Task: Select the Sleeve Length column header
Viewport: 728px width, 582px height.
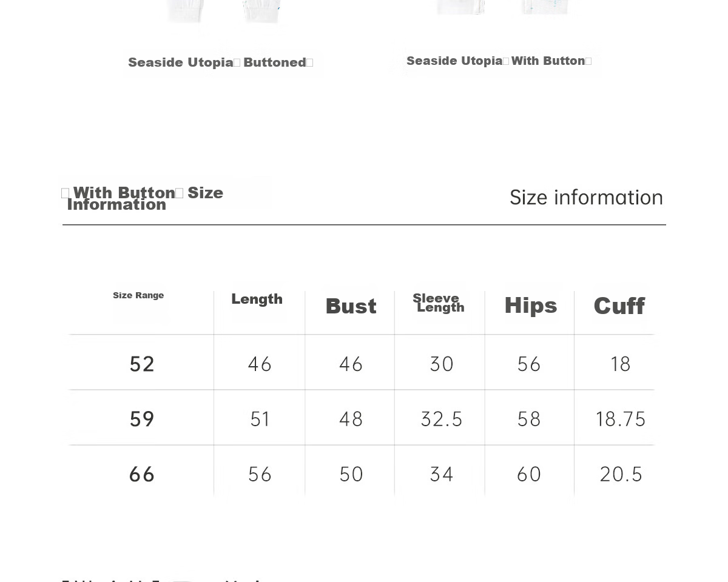Action: 439,303
